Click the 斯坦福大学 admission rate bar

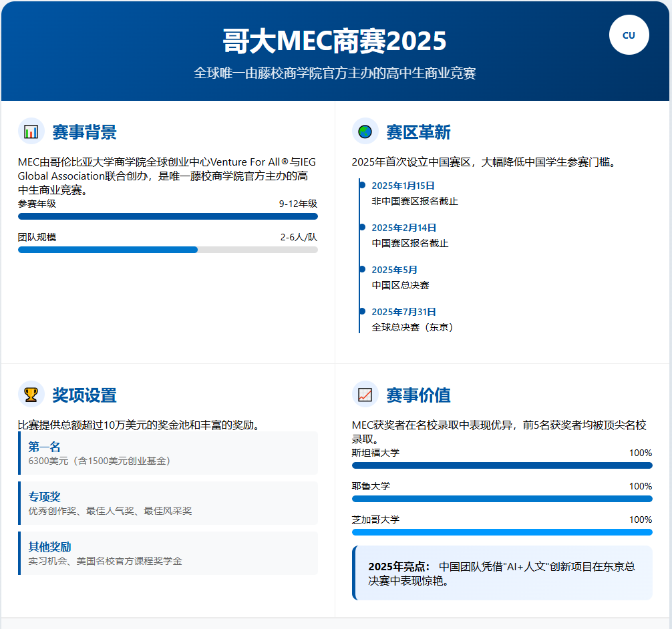[502, 465]
